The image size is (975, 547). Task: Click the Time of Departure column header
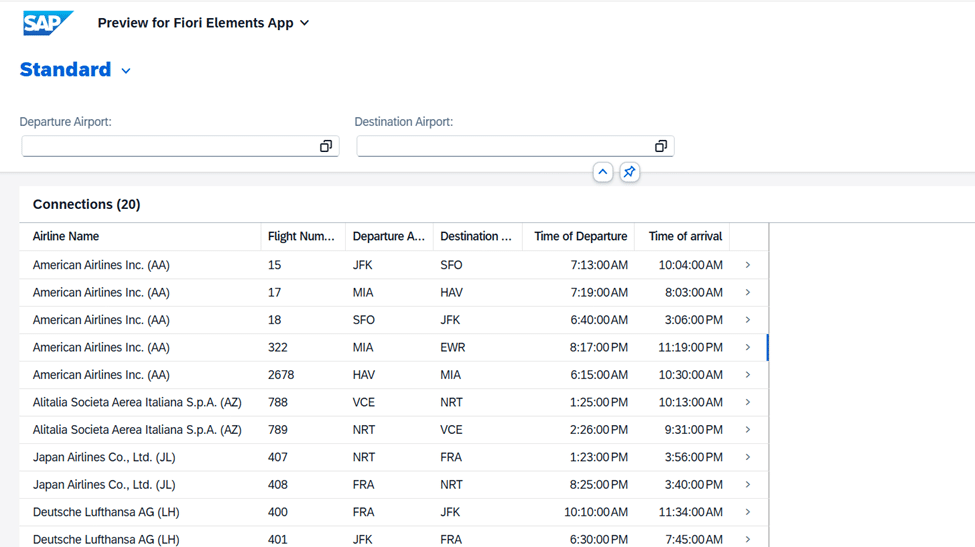tap(580, 237)
